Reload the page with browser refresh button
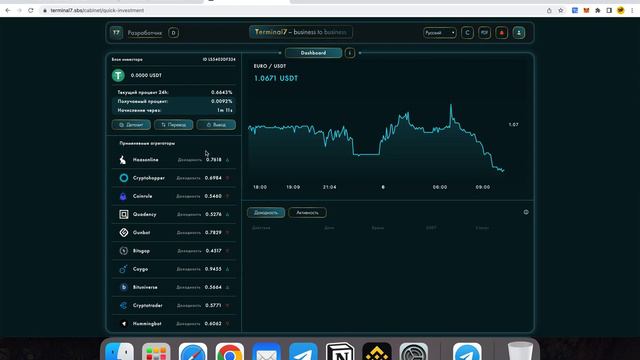 coord(31,10)
